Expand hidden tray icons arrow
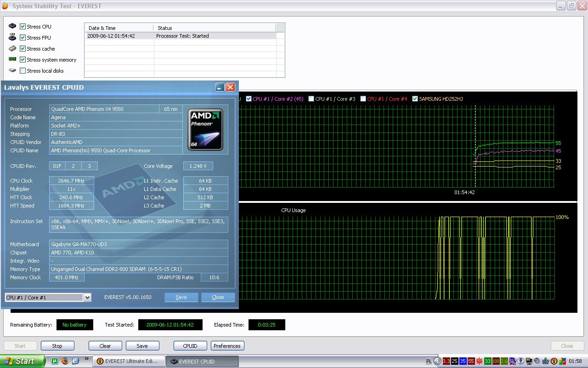The width and height of the screenshot is (588, 368). [x=437, y=361]
